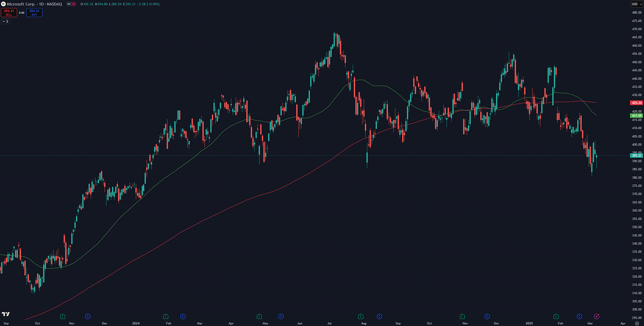
Task: Click the January 2025 earnings E marker
Action: [556, 316]
